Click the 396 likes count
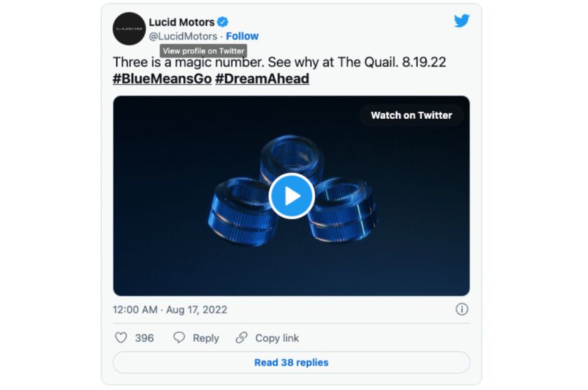 pos(144,338)
